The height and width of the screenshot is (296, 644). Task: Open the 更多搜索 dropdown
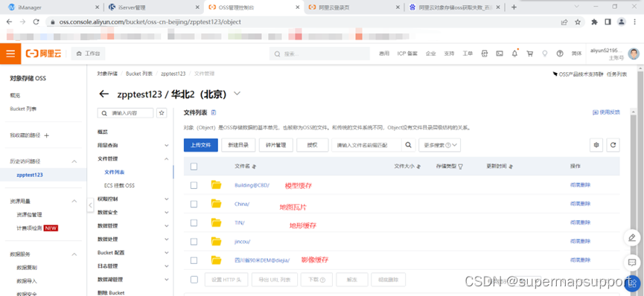click(439, 145)
